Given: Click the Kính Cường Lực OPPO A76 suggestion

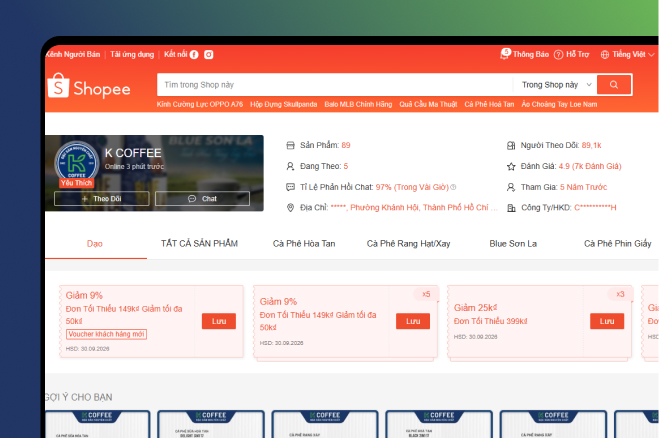Looking at the screenshot, I should [200, 104].
